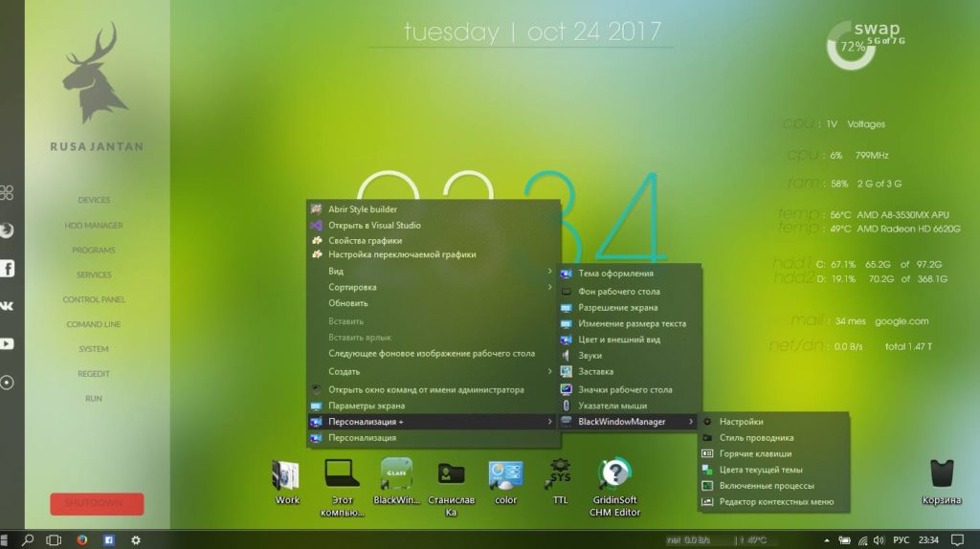Image resolution: width=980 pixels, height=549 pixels.
Task: Click Обновить in the context menu
Action: pos(434,303)
